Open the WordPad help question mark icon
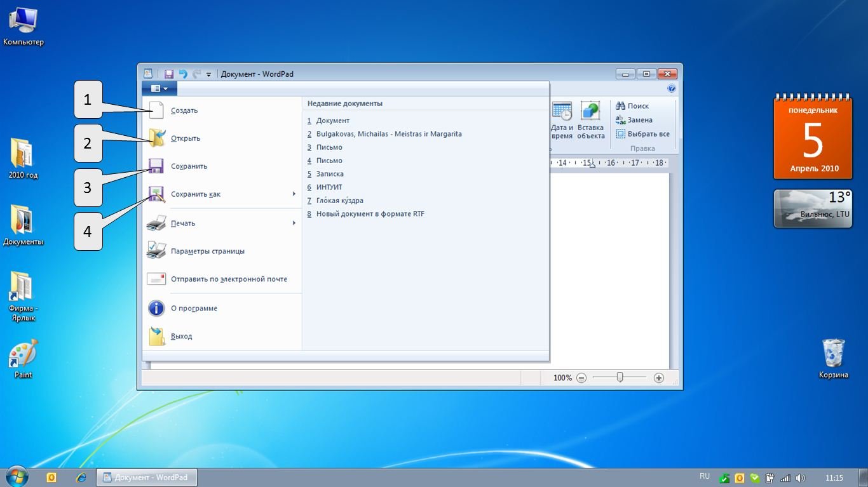 coord(671,89)
